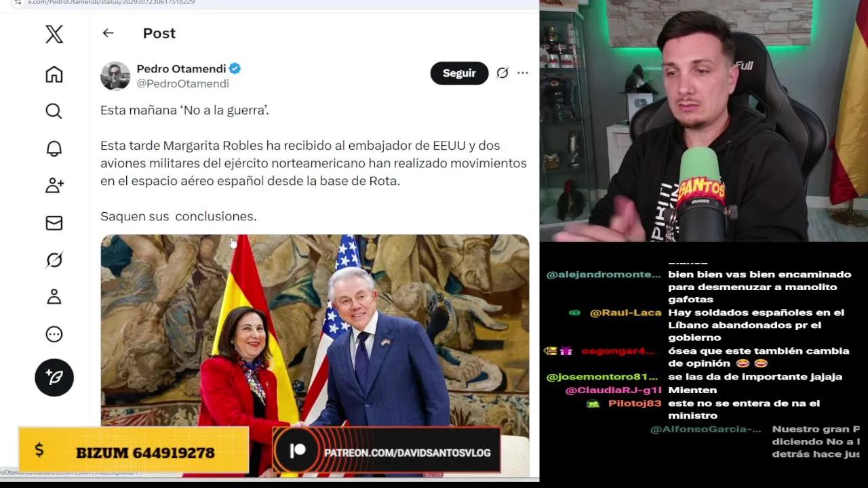Open Explore with magnifying glass icon
Viewport: 868px width, 488px height.
click(x=54, y=111)
